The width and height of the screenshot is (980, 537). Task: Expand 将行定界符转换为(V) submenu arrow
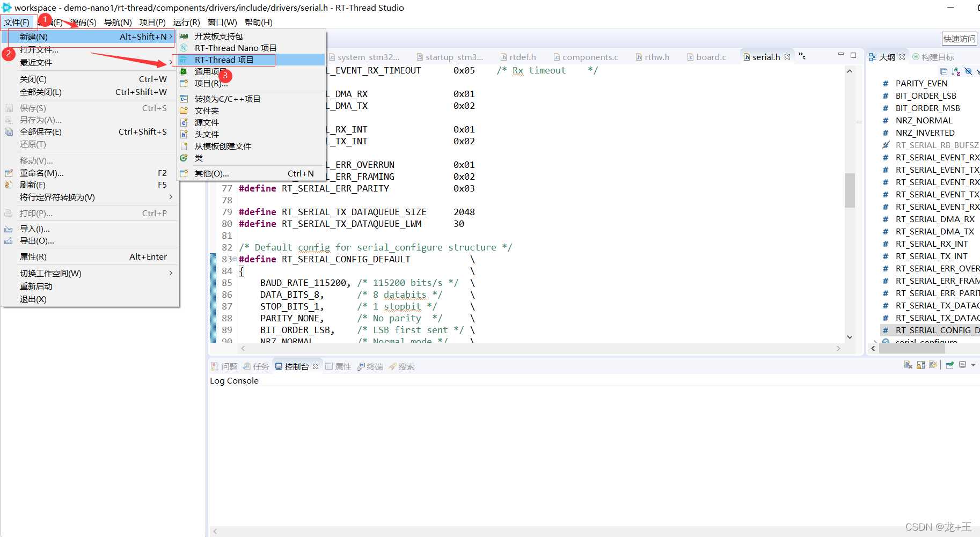tap(171, 197)
